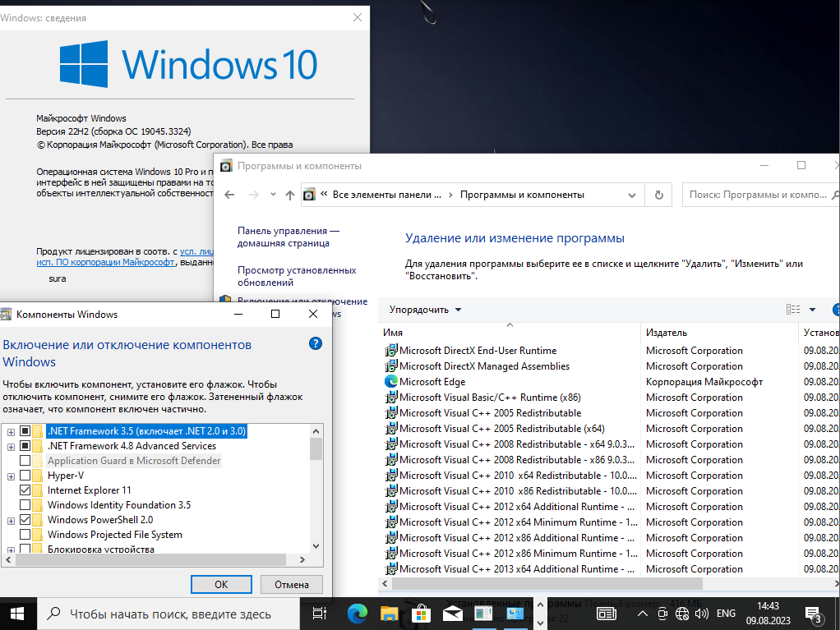Screen dimensions: 840x630
Task: Click the Programs search input field
Action: click(756, 195)
